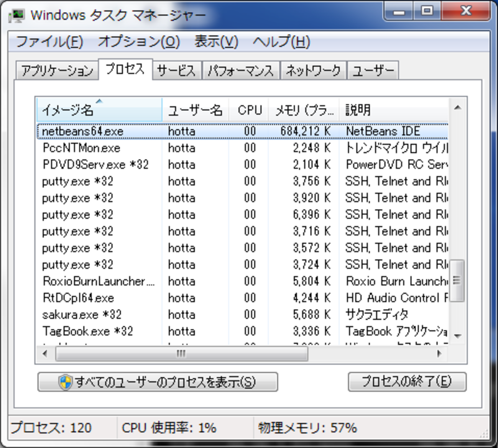Click the 5,688 K memory value
Screen dimensions: 498x448
pyautogui.click(x=312, y=315)
